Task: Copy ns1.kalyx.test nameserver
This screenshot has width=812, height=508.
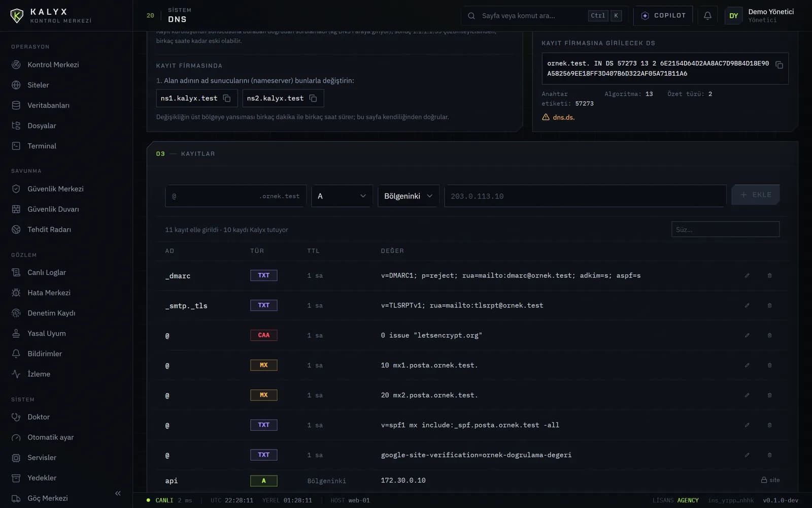Action: pyautogui.click(x=227, y=99)
